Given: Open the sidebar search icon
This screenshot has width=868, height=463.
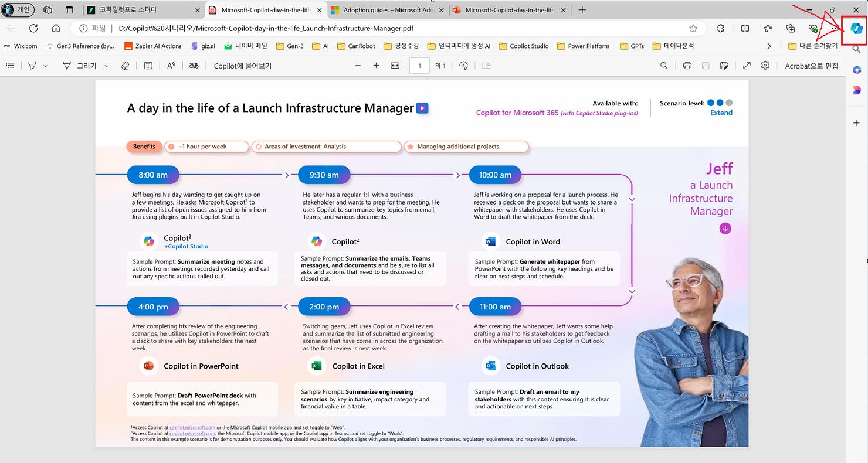Looking at the screenshot, I should (856, 49).
